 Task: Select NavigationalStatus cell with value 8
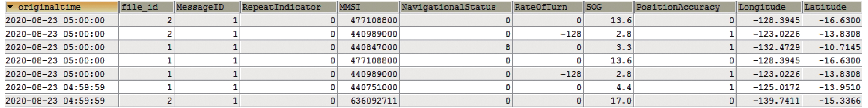456,47
